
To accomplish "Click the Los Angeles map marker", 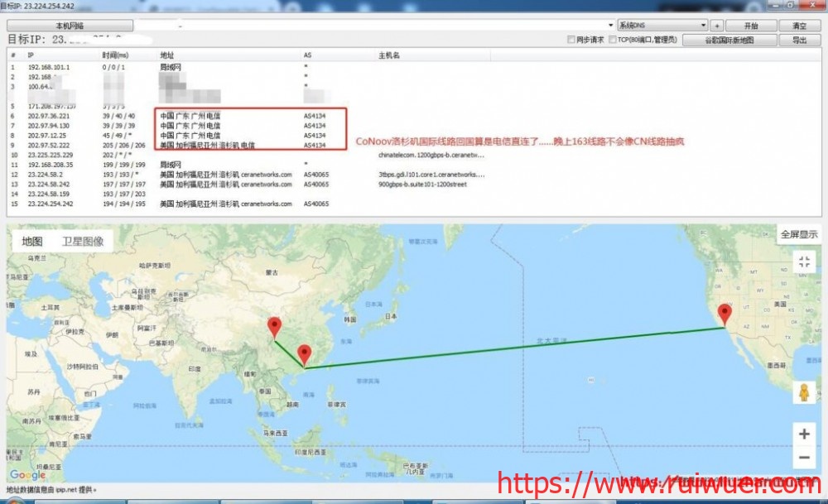I will tap(725, 314).
